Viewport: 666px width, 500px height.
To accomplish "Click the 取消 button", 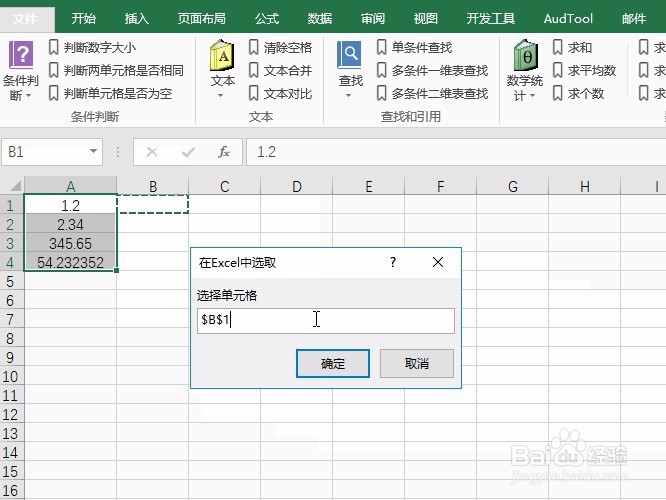I will [x=417, y=364].
